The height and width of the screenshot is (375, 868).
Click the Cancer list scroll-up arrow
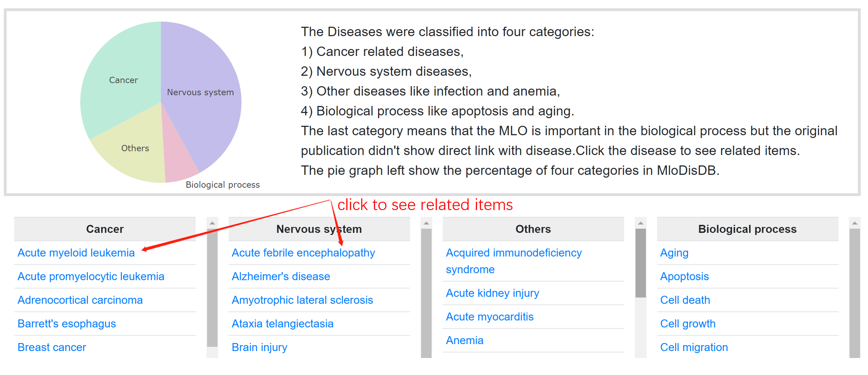[212, 223]
